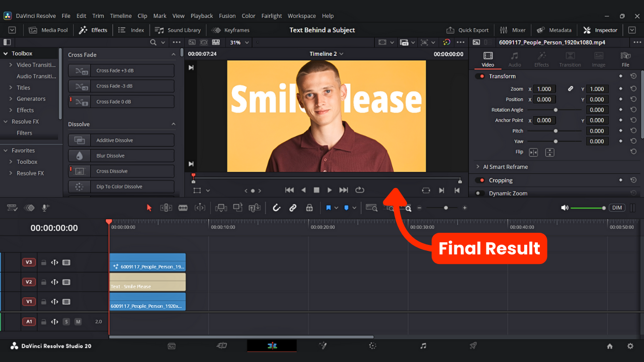Open the Fairlight audio page
Screen dimensions: 644x362
[x=423, y=346]
